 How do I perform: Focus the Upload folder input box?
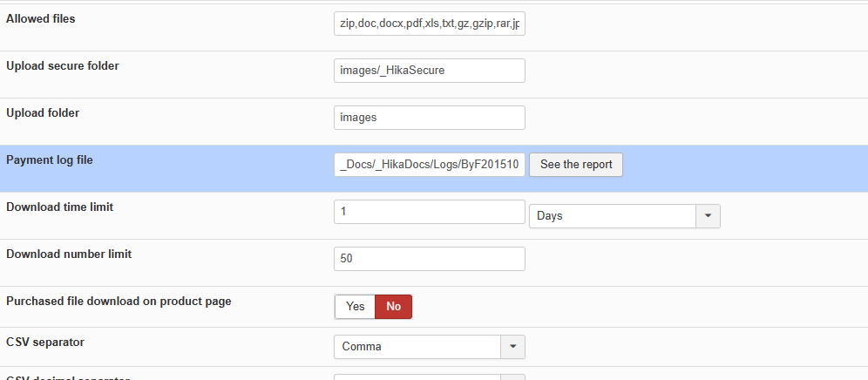(429, 118)
